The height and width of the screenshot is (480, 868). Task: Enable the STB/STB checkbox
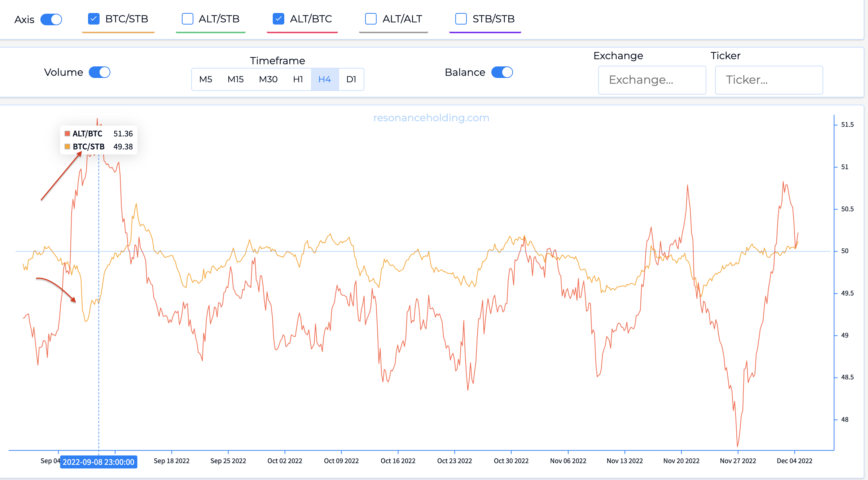point(461,19)
